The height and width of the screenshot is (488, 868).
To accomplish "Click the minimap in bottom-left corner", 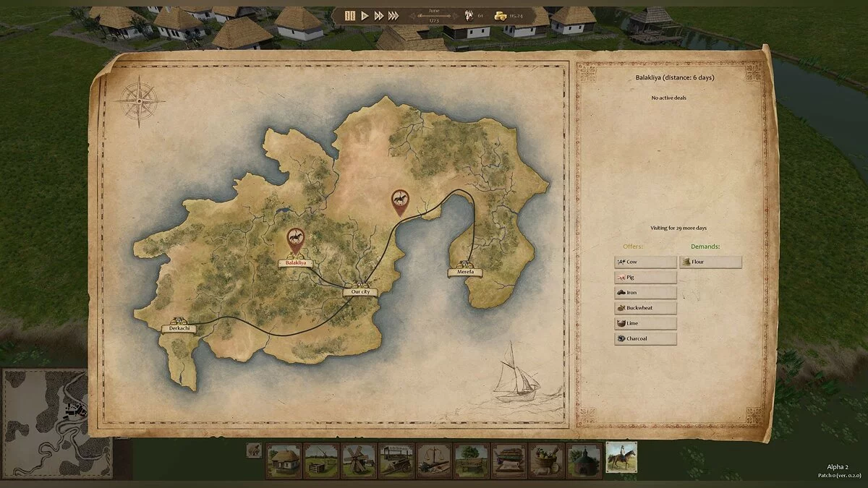I will (x=56, y=424).
